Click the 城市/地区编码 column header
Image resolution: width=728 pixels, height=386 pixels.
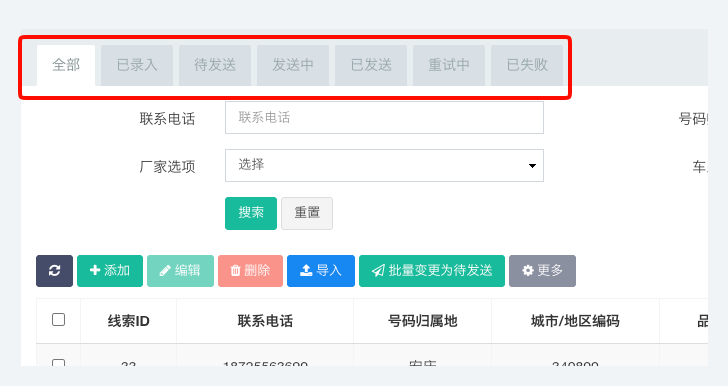click(575, 321)
